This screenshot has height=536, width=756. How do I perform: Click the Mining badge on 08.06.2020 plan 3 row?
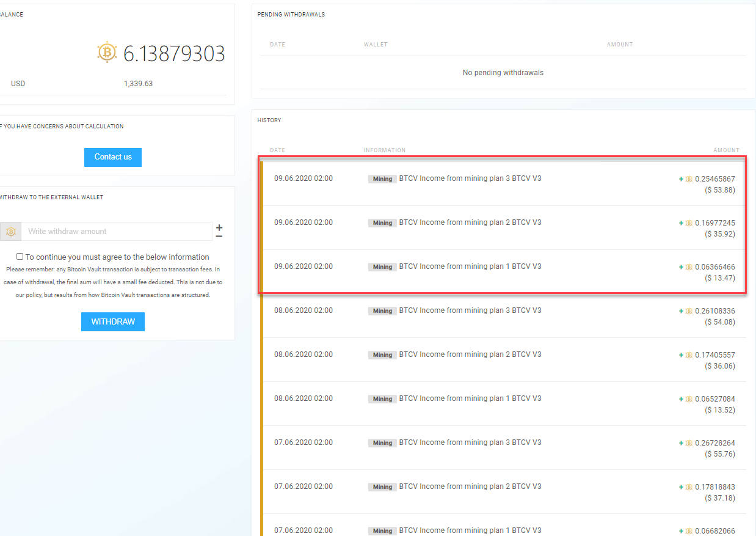tap(382, 311)
